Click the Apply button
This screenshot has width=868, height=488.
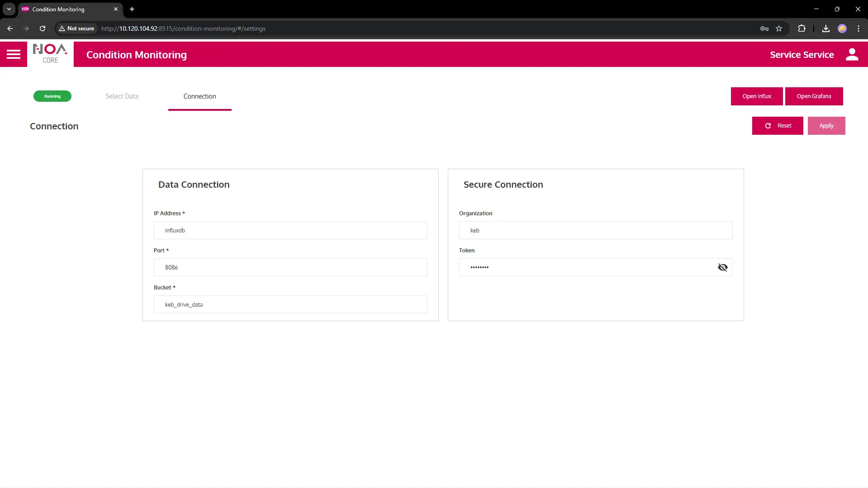[x=826, y=126]
